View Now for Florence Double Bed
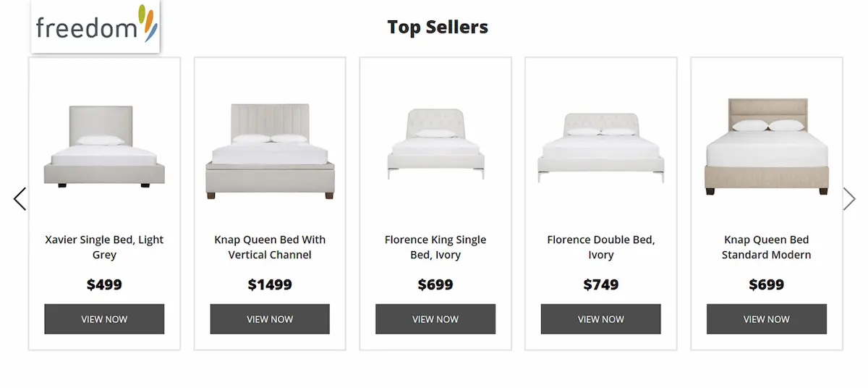The image size is (868, 388). point(601,319)
